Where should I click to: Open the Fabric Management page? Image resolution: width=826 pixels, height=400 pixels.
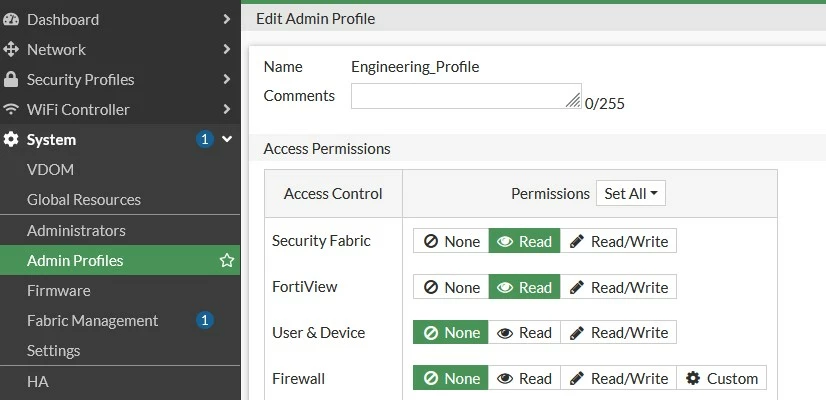(x=120, y=320)
